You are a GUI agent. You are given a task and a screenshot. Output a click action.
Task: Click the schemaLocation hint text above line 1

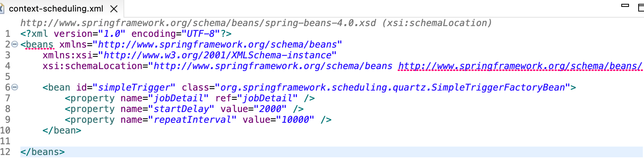256,23
